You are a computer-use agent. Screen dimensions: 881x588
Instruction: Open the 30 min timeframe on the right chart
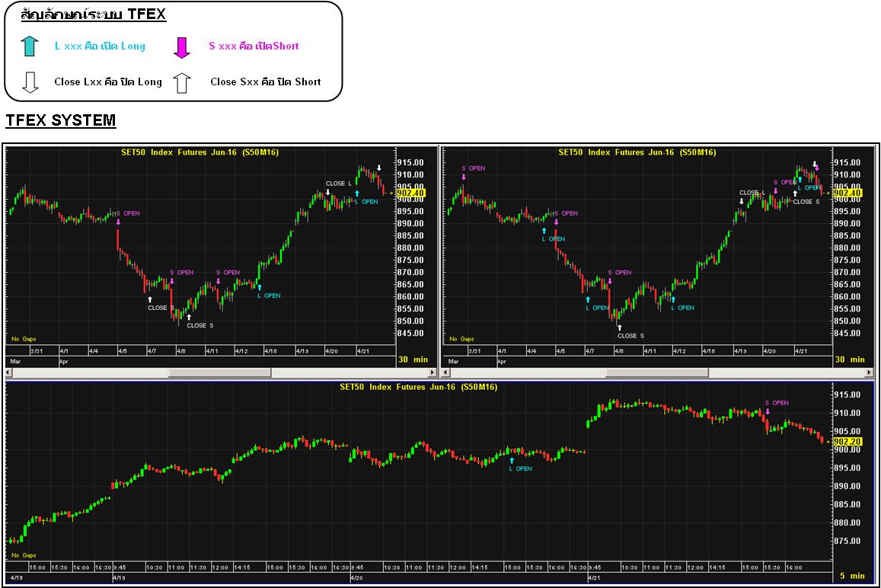tap(850, 360)
